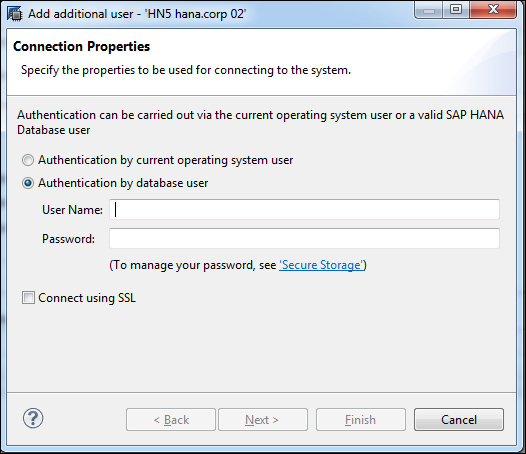Click the Finish button

[361, 419]
